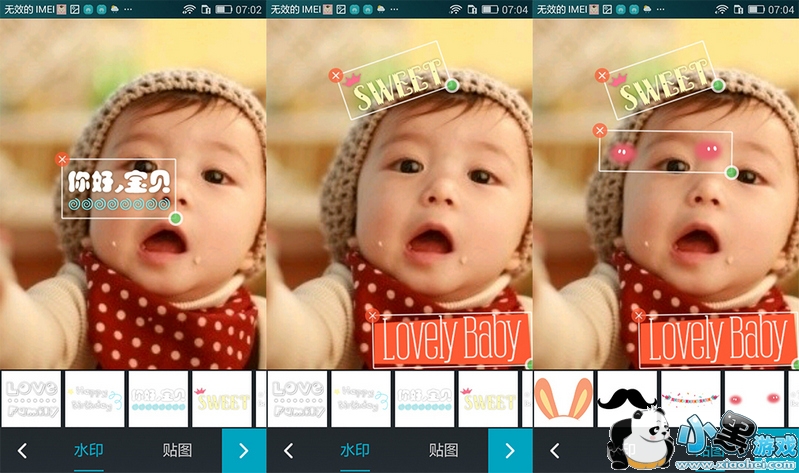Add the colorful banner sticker
The width and height of the screenshot is (799, 473).
[690, 399]
